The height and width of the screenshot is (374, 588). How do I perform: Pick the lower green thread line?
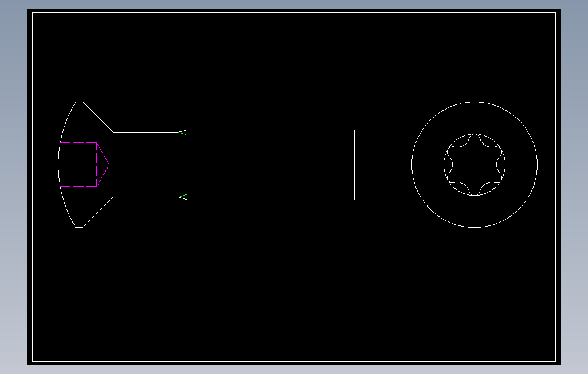pyautogui.click(x=270, y=194)
